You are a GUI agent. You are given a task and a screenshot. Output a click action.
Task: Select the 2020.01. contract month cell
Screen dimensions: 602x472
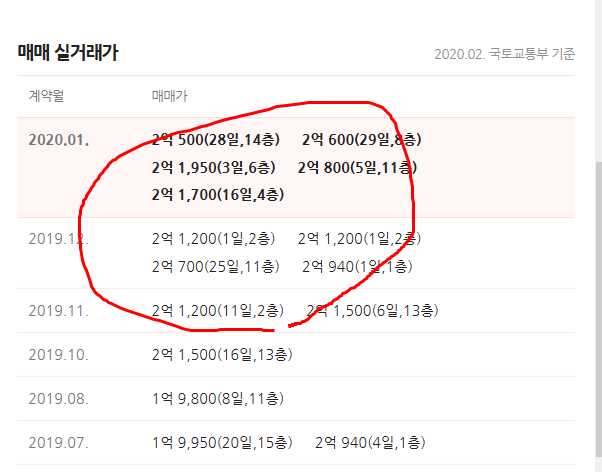[x=59, y=140]
